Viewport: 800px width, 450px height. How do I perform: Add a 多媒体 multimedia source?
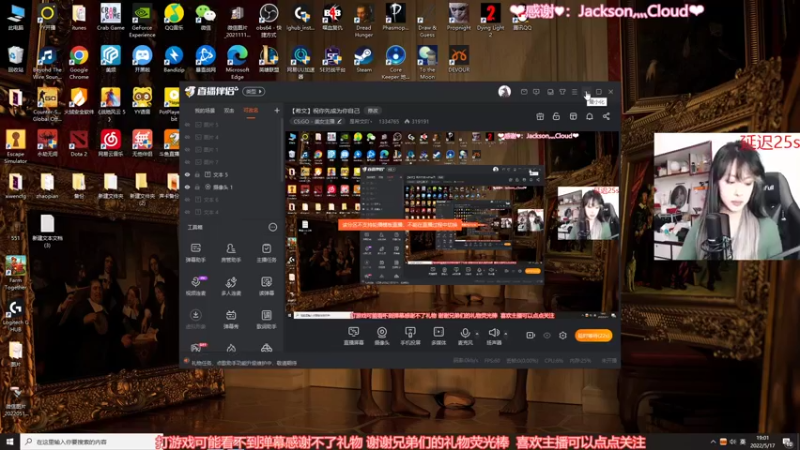tap(439, 336)
